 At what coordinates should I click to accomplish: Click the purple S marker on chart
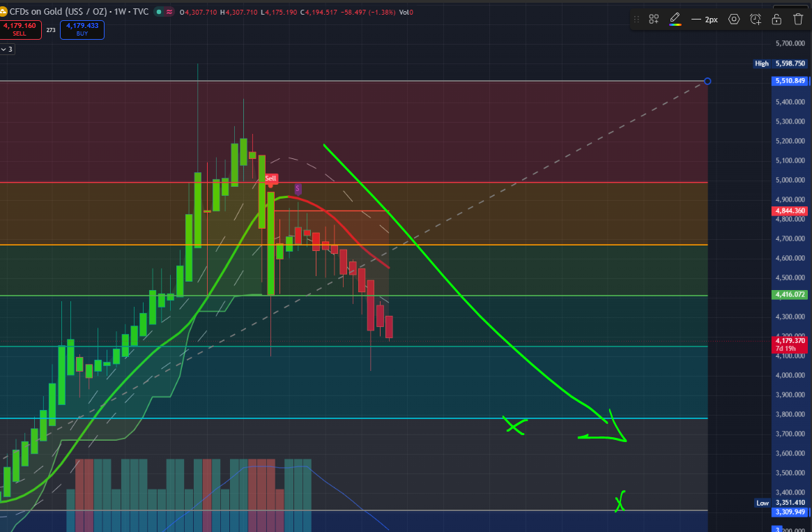298,188
